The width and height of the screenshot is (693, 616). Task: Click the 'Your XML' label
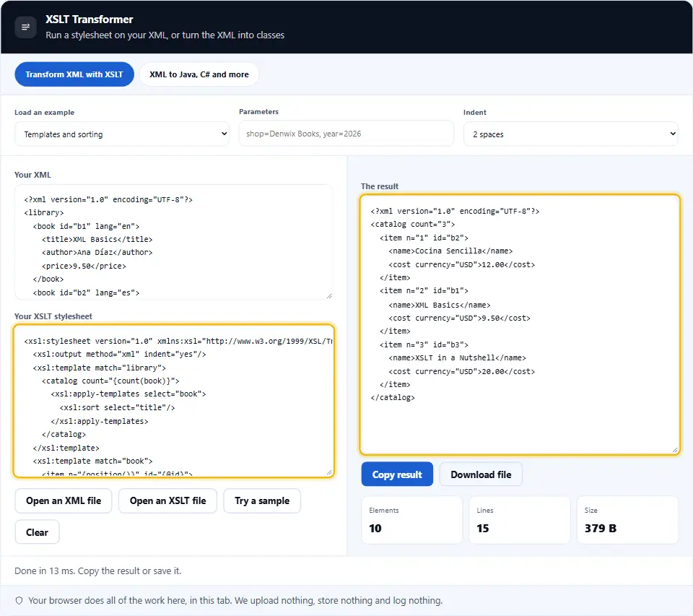(x=32, y=175)
